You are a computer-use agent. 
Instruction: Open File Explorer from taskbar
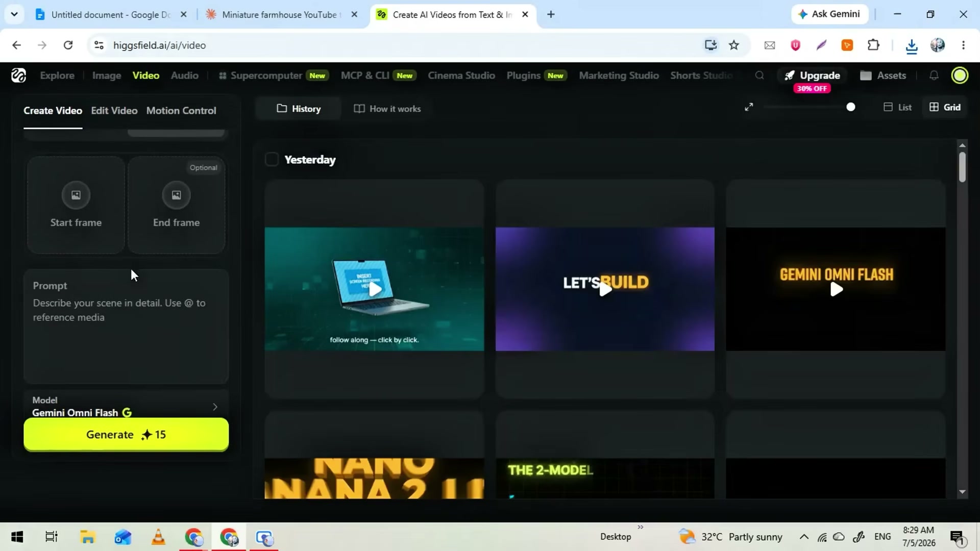[87, 537]
